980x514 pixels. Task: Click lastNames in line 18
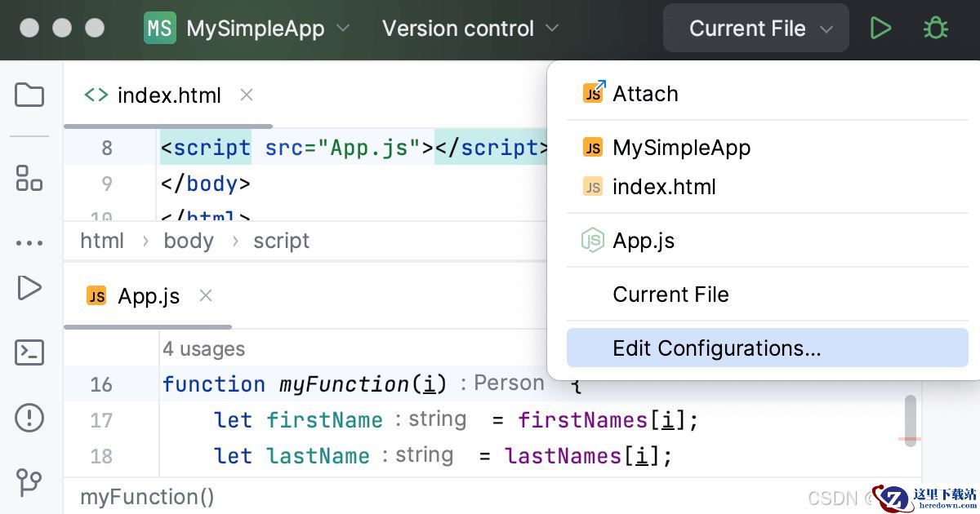[x=563, y=456]
